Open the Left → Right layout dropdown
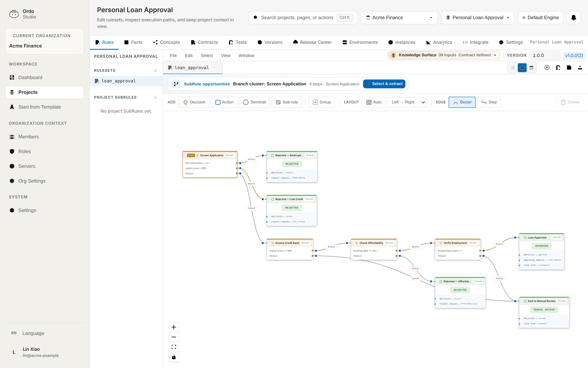Image resolution: width=588 pixels, height=368 pixels. 407,102
